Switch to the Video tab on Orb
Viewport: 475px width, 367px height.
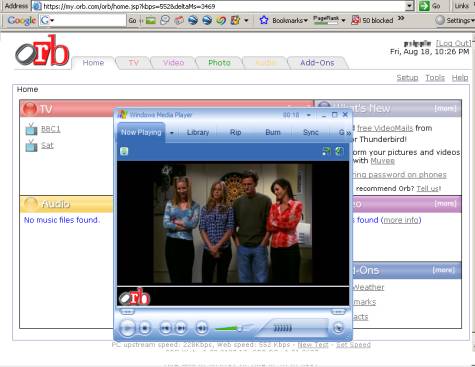173,63
